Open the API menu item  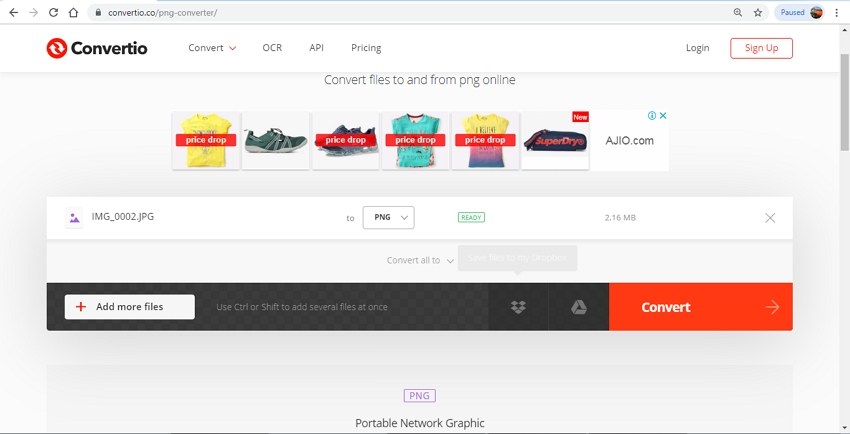(316, 48)
